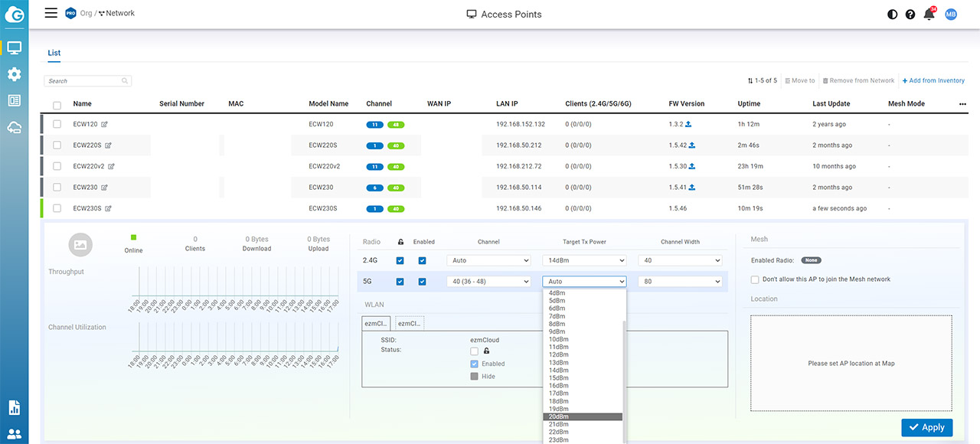Open the reports chart icon in sidebar
The image size is (980, 444).
point(14,407)
